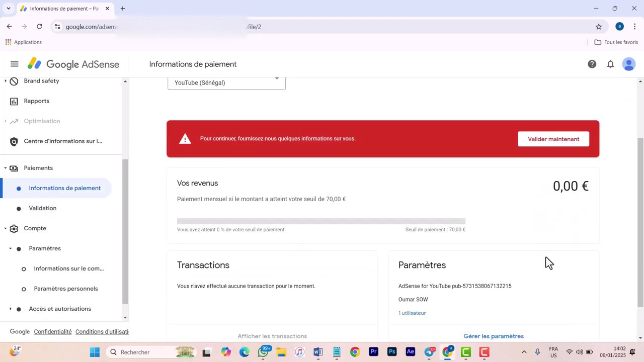Click the 0,00 € revenue amount
Image resolution: width=644 pixels, height=362 pixels.
click(571, 186)
